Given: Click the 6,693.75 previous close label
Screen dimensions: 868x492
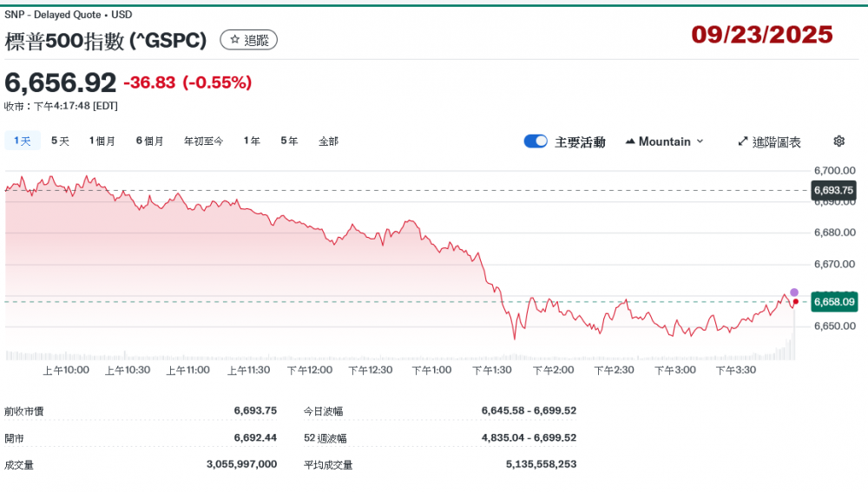Looking at the screenshot, I should coord(833,190).
